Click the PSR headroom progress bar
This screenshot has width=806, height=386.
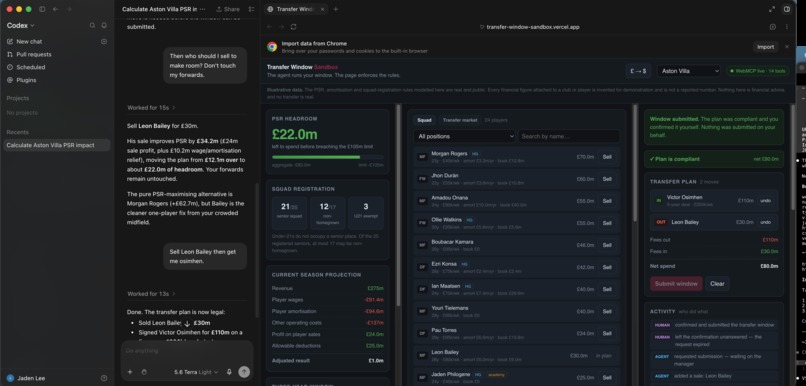pyautogui.click(x=327, y=157)
